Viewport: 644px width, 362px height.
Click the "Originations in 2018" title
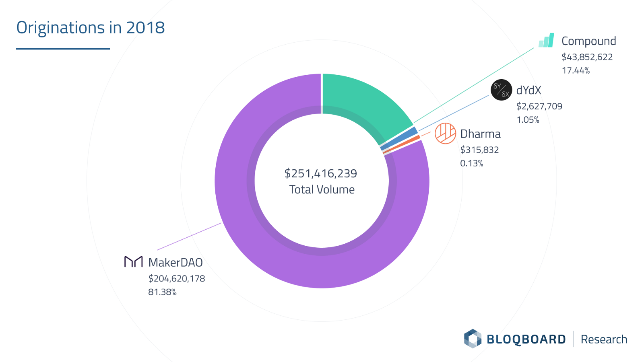[91, 28]
